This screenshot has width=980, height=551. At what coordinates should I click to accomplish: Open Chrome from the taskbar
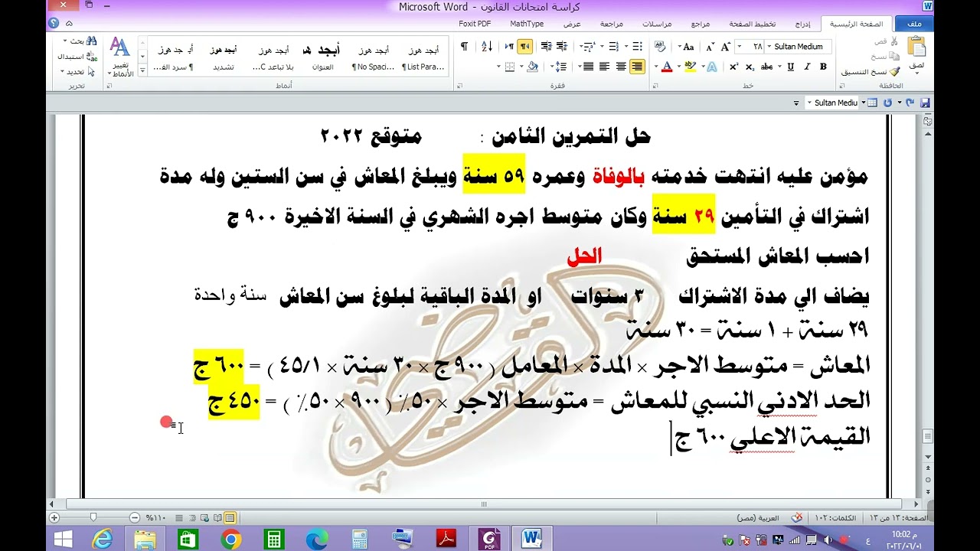click(230, 539)
